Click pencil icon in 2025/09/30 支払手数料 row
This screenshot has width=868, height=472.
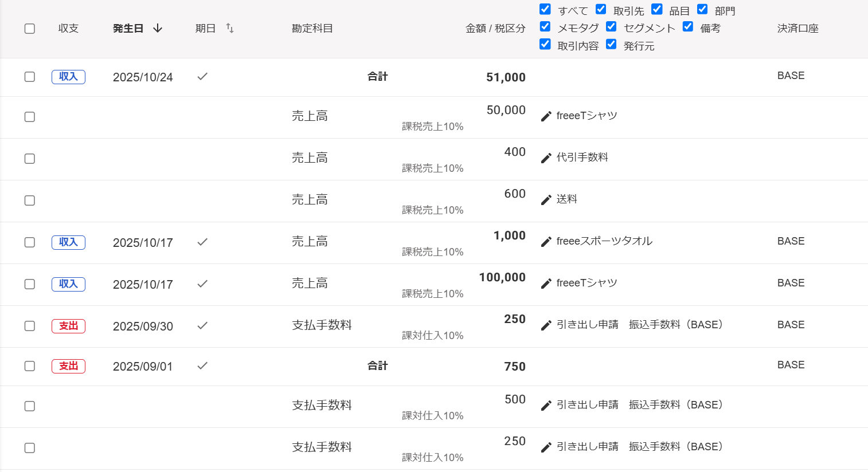[546, 325]
